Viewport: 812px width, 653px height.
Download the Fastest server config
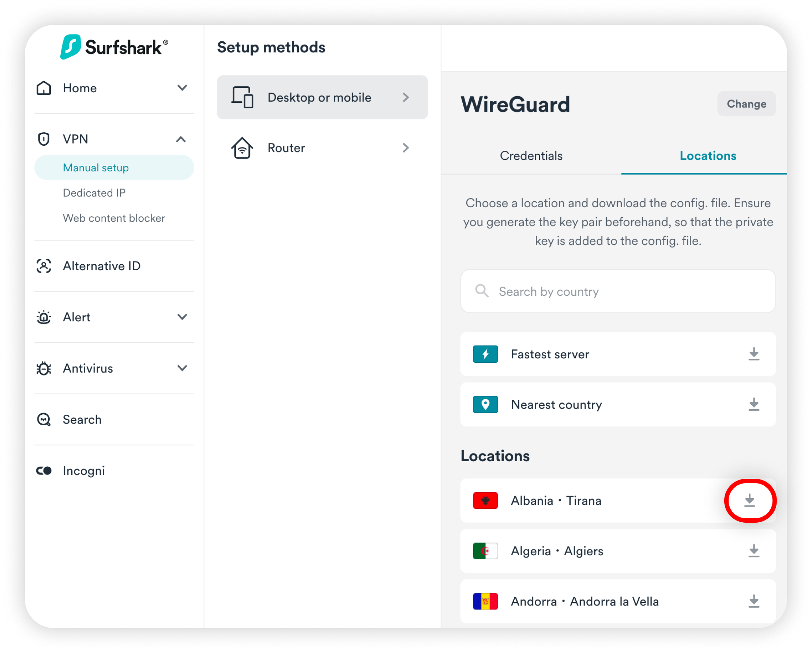[753, 354]
